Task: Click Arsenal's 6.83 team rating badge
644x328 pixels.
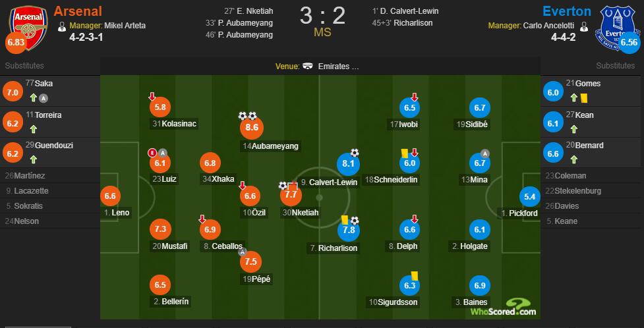Action: click(15, 43)
